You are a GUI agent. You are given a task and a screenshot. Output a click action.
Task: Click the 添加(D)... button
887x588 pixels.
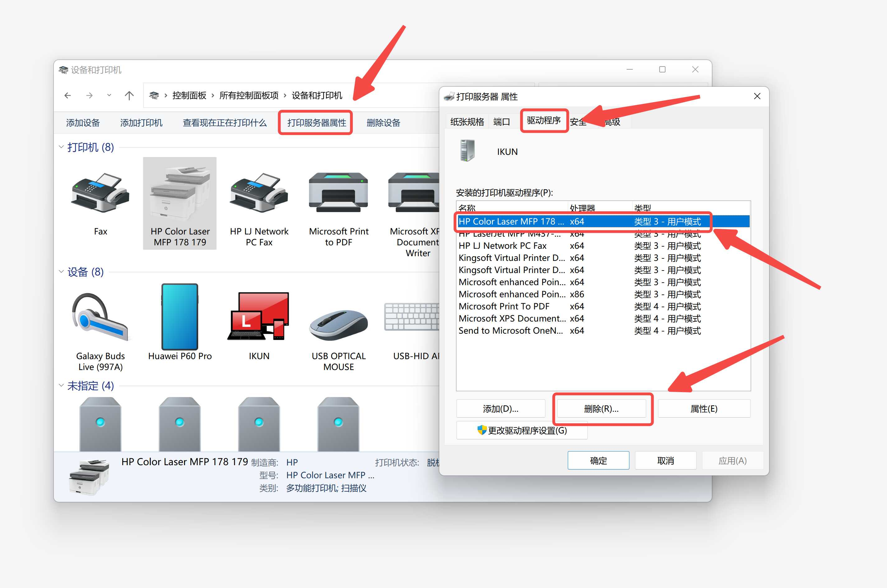(501, 408)
